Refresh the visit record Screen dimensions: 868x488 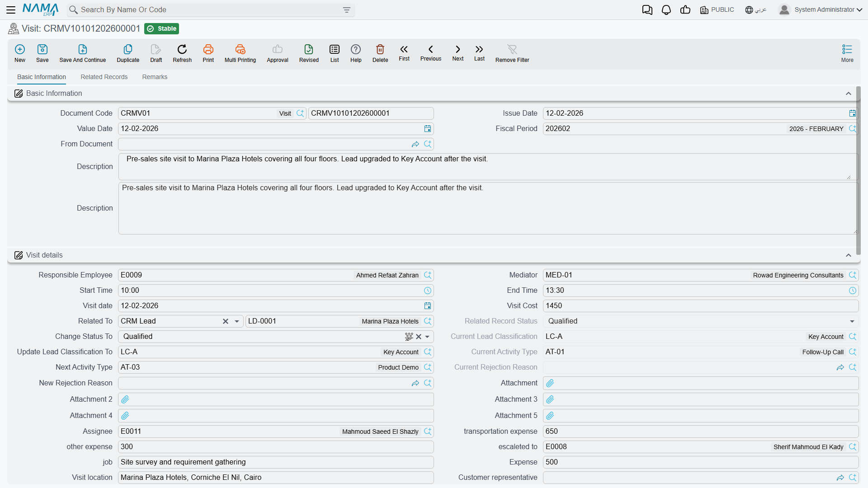click(182, 53)
